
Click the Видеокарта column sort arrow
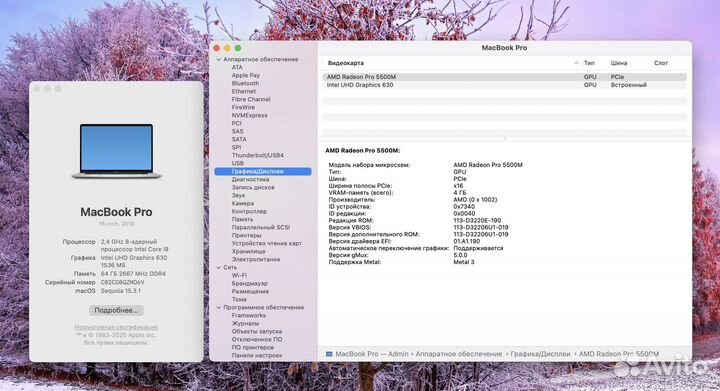[x=576, y=63]
